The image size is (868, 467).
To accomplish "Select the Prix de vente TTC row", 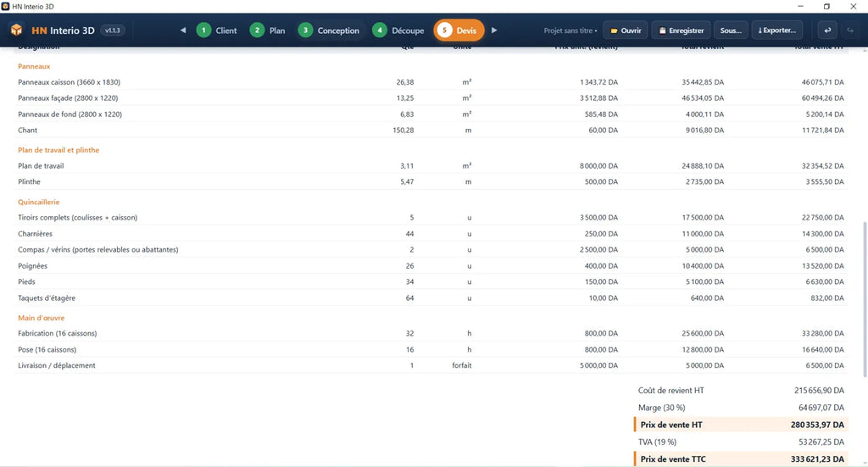I will pyautogui.click(x=741, y=459).
